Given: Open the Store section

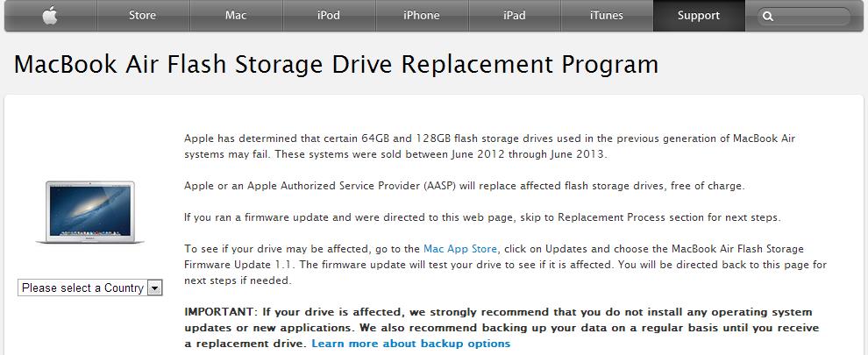Looking at the screenshot, I should (x=142, y=15).
